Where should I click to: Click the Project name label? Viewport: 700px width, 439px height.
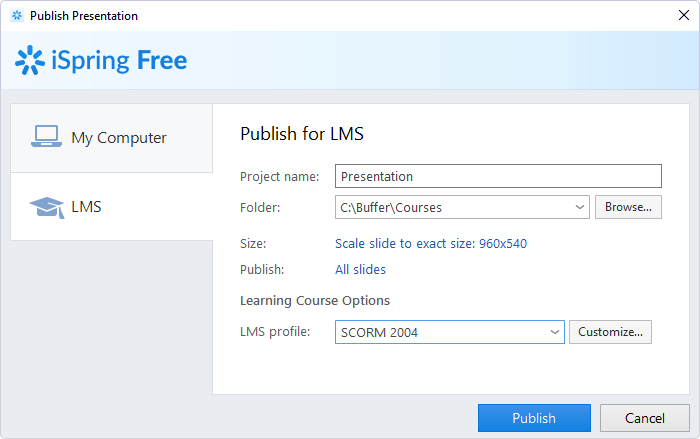tap(279, 176)
